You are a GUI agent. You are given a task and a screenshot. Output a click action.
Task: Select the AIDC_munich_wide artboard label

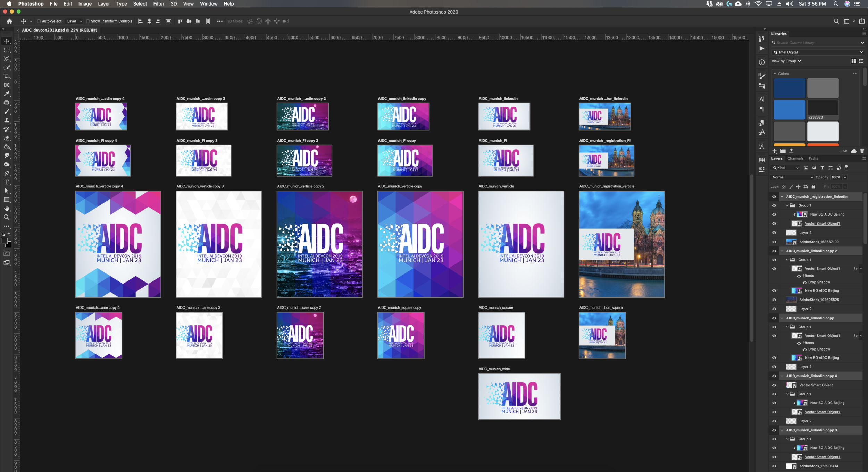494,369
